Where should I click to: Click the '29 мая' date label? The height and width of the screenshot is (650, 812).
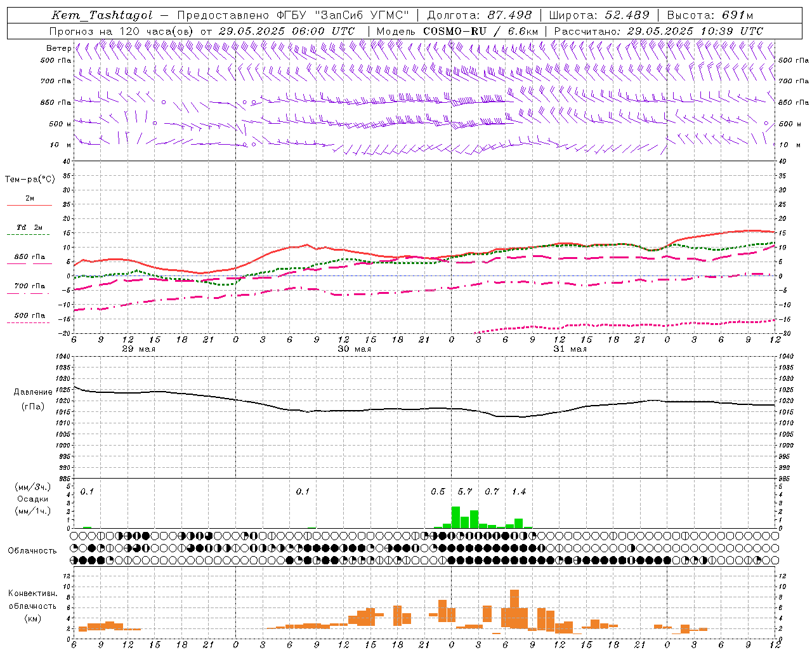[x=138, y=349]
